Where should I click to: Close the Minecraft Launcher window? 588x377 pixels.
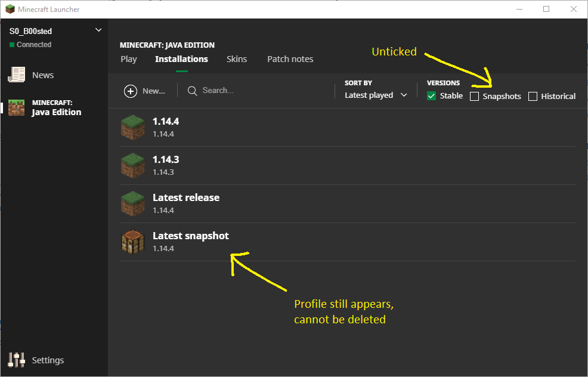tap(573, 9)
